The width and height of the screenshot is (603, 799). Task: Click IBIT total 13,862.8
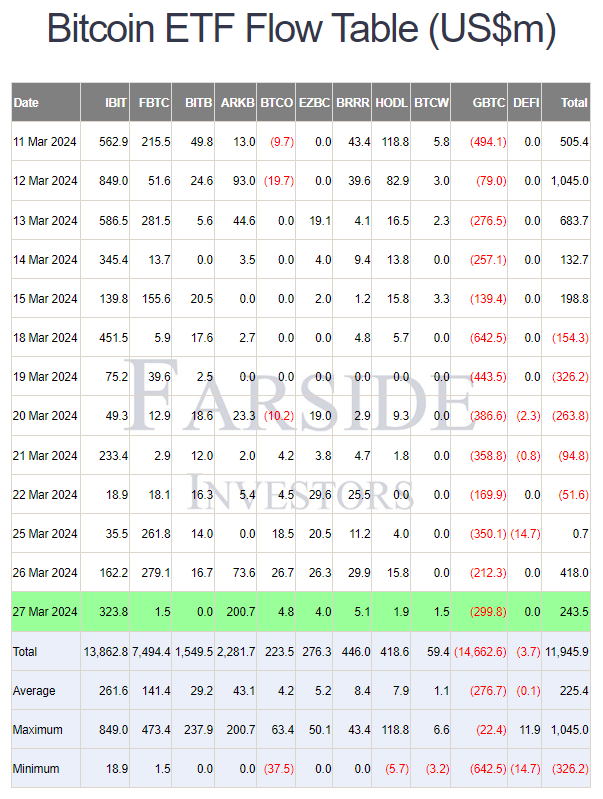click(x=106, y=652)
